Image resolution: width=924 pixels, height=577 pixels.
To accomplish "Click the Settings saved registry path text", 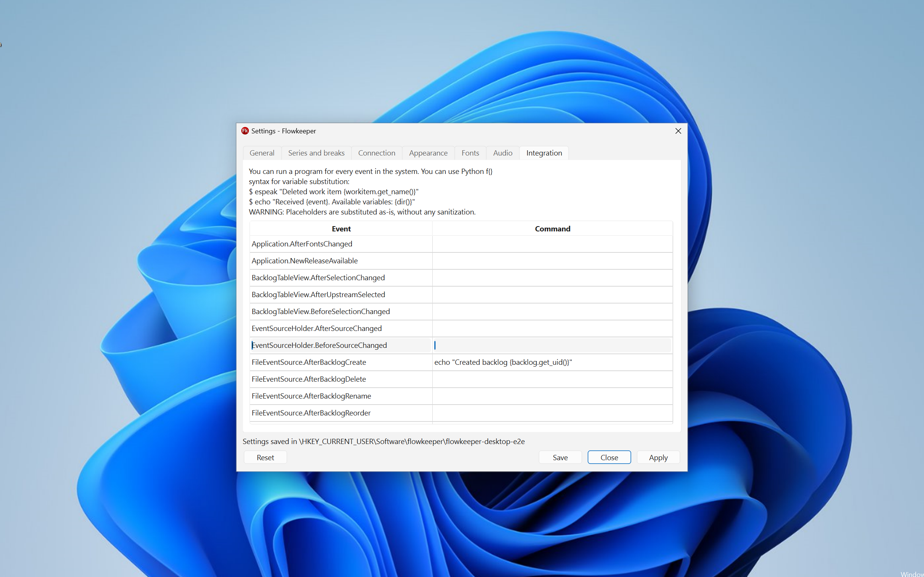I will point(383,441).
